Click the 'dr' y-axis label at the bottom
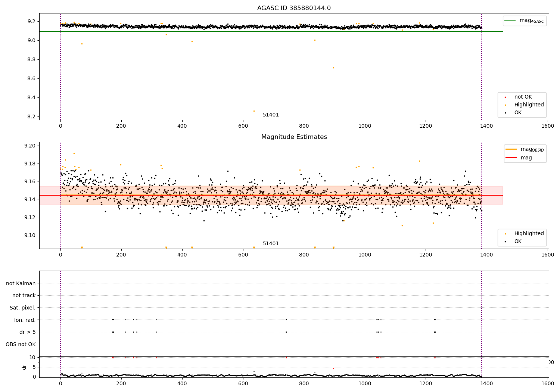This screenshot has height=392, width=560. (x=24, y=367)
